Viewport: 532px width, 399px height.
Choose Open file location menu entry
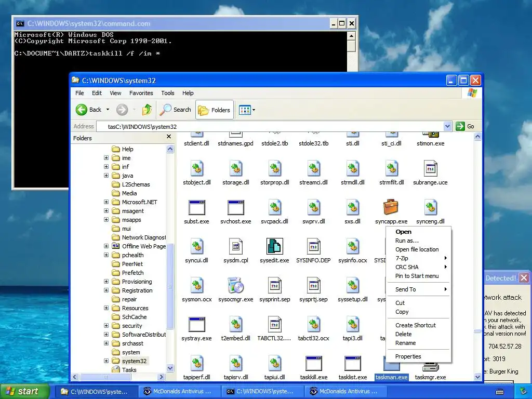(x=418, y=249)
